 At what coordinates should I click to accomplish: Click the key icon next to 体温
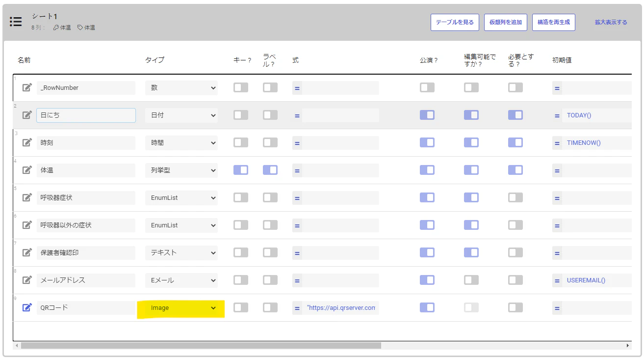[56, 28]
